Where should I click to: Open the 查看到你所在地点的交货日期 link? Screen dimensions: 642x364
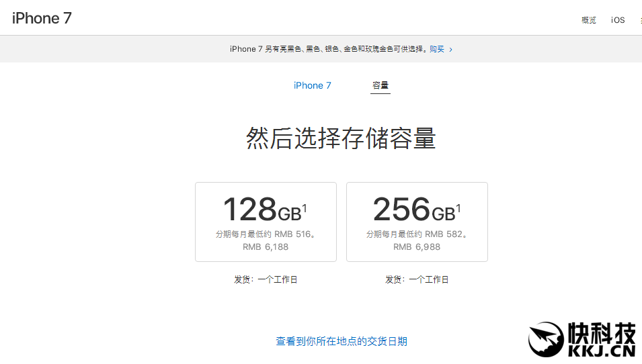pyautogui.click(x=342, y=341)
